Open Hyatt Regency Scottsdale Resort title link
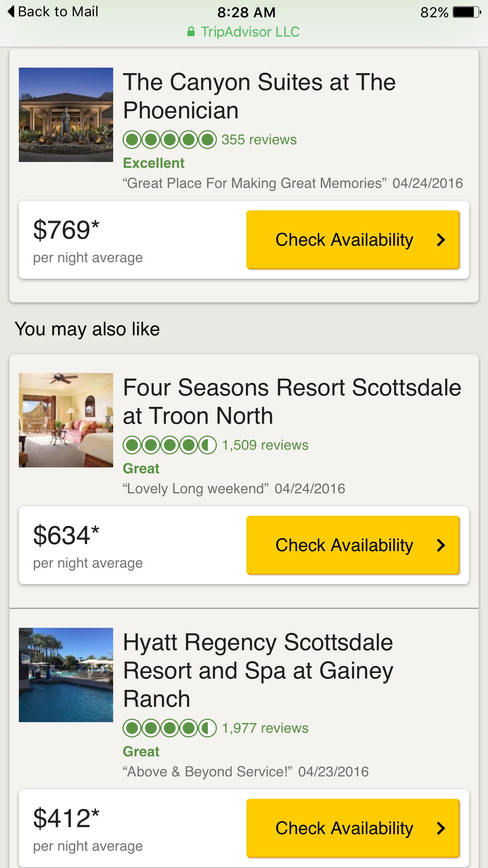Screen dimensions: 488x868 click(258, 671)
